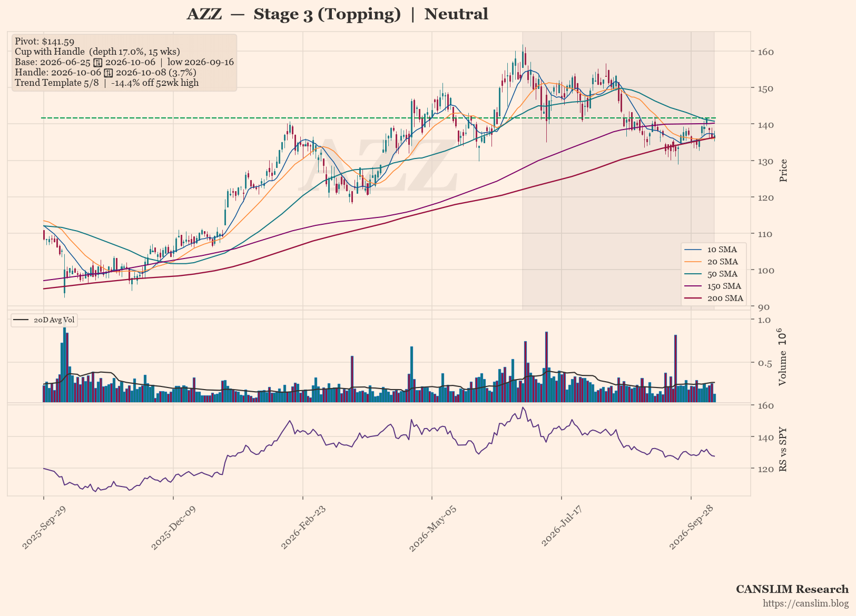Click the "20D Avg Vol" legend label
Screen dimensions: 856x616
tap(45, 320)
